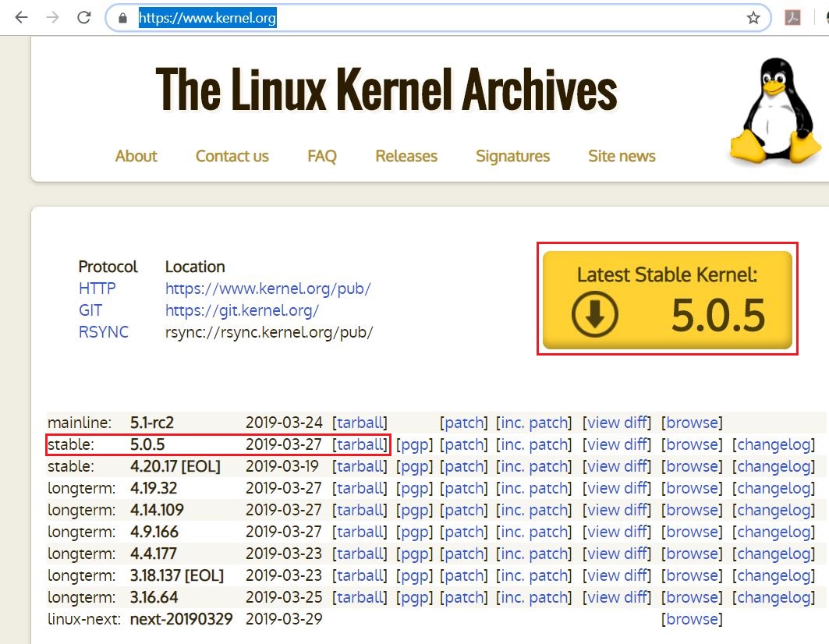Image resolution: width=829 pixels, height=644 pixels.
Task: Open the Site news section
Action: (622, 156)
